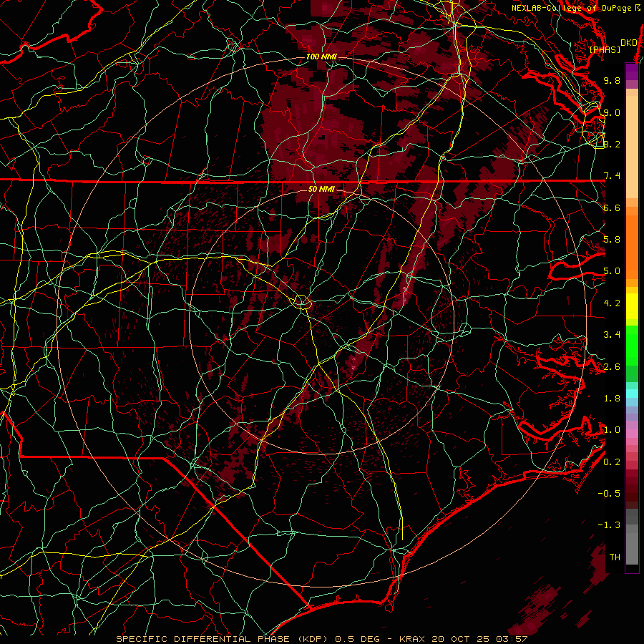Viewport: 644px width, 644px height.
Task: Click the DKD product code label
Action: point(629,43)
